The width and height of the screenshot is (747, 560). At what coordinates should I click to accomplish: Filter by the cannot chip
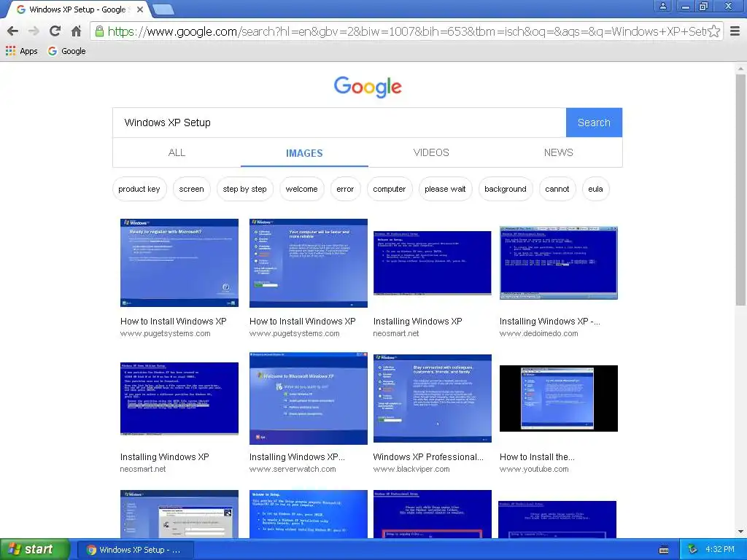557,189
